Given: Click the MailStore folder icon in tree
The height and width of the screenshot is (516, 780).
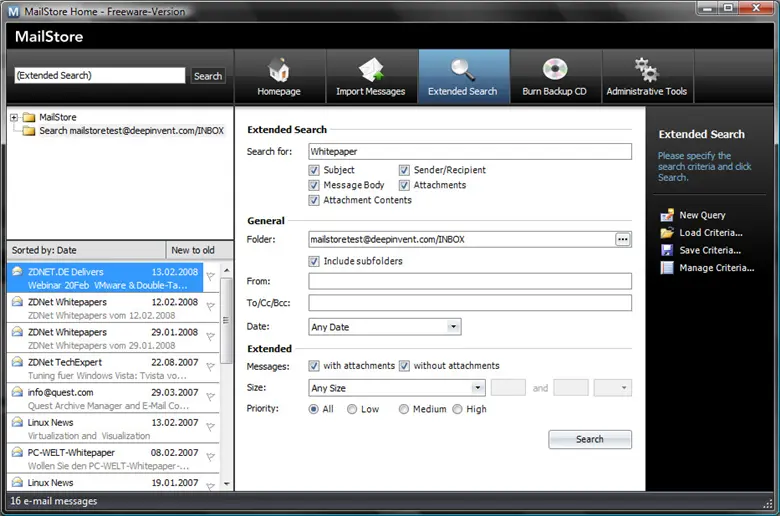Looking at the screenshot, I should 29,117.
